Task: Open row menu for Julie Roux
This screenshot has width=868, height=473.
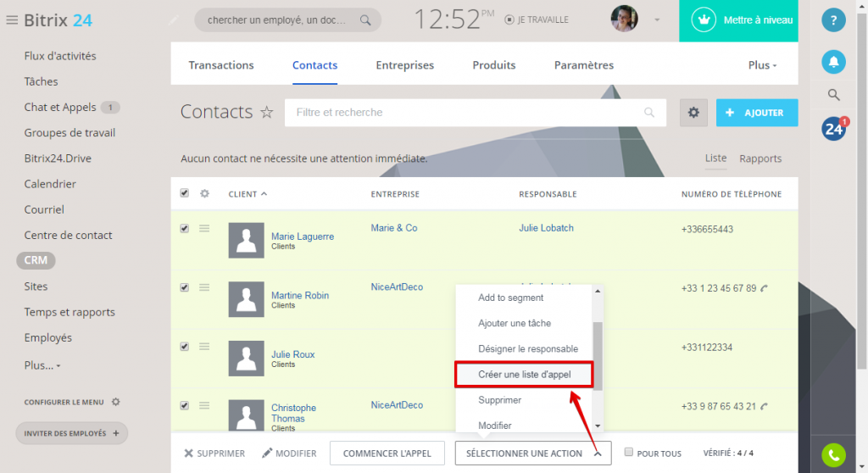Action: point(204,347)
